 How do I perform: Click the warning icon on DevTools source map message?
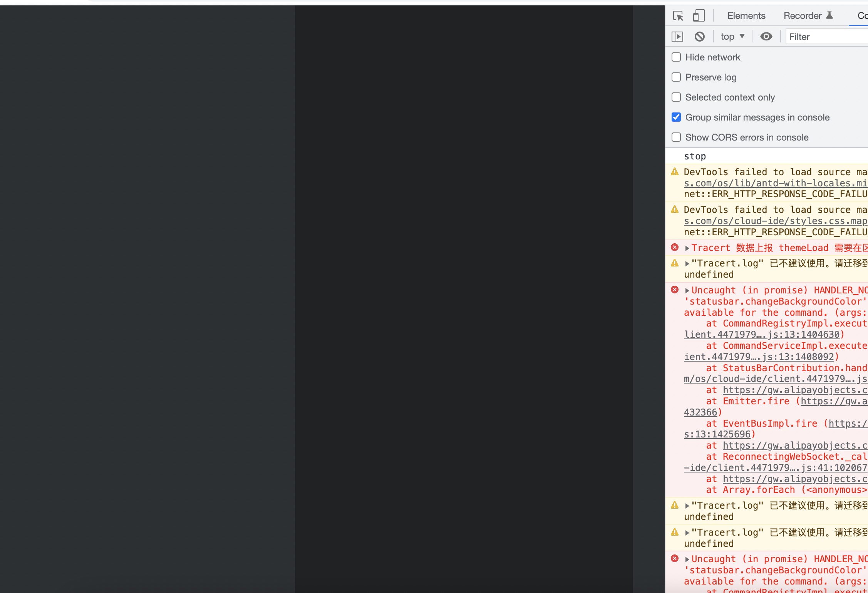click(675, 171)
